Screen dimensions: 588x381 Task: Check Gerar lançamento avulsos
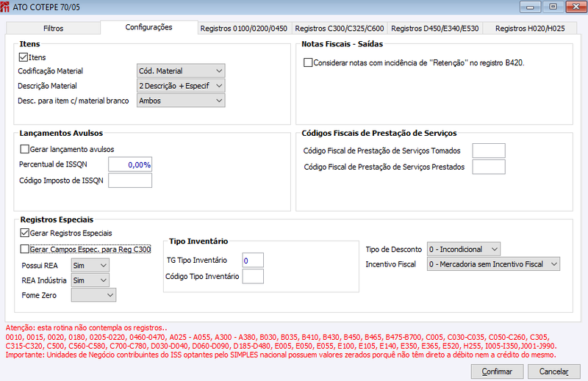[x=24, y=149]
